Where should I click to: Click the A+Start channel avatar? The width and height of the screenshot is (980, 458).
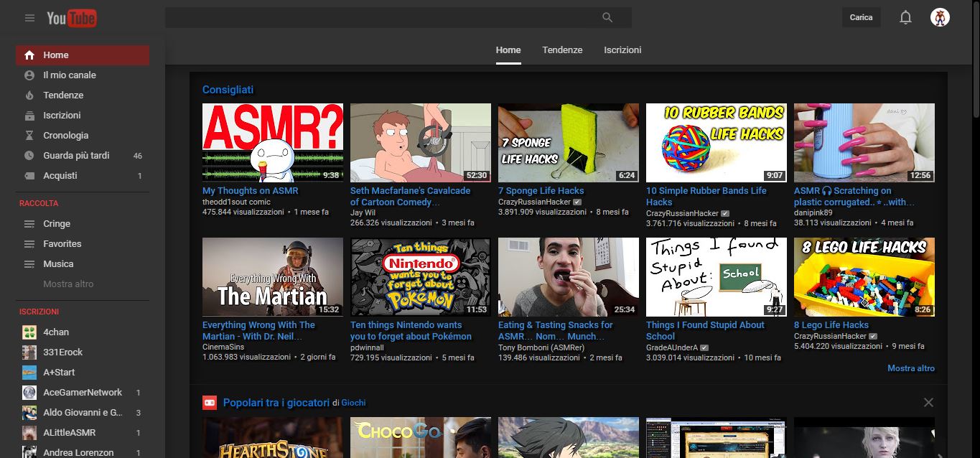29,373
